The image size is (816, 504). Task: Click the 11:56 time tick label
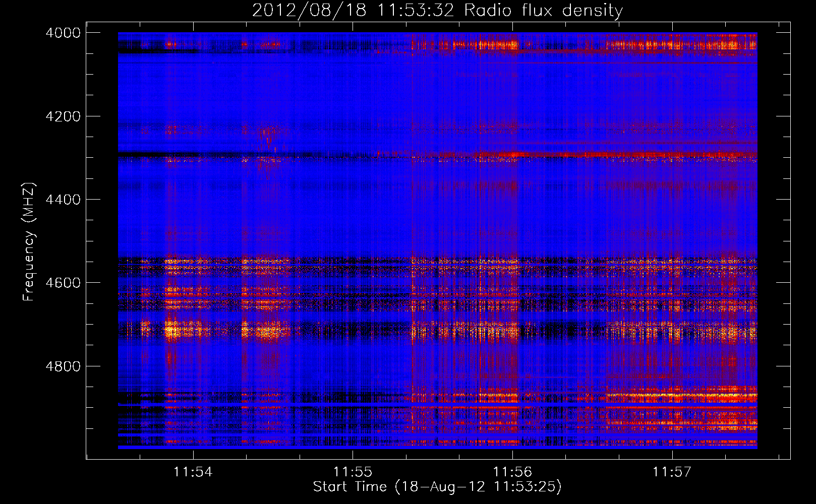tap(512, 472)
